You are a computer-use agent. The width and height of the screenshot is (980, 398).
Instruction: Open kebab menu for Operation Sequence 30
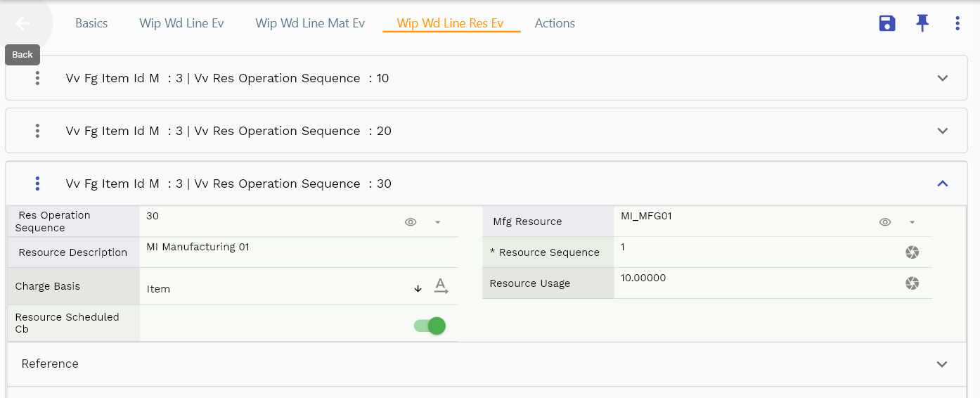point(37,184)
